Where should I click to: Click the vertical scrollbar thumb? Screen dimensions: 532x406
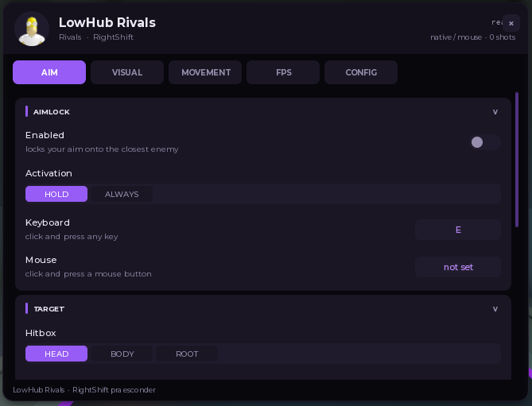517,160
